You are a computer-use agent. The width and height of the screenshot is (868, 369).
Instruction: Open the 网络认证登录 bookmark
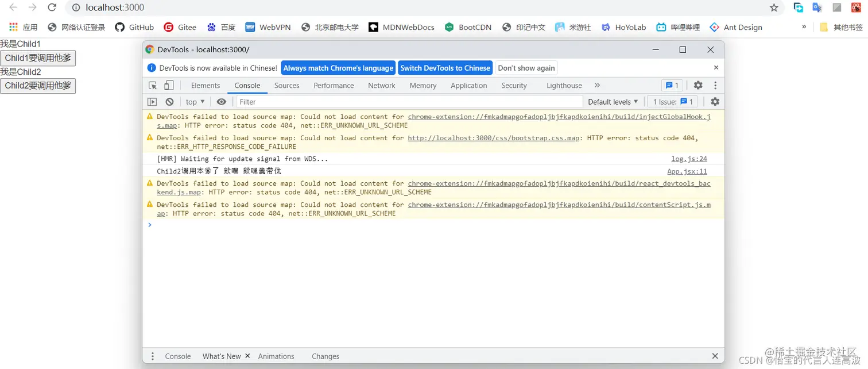76,27
